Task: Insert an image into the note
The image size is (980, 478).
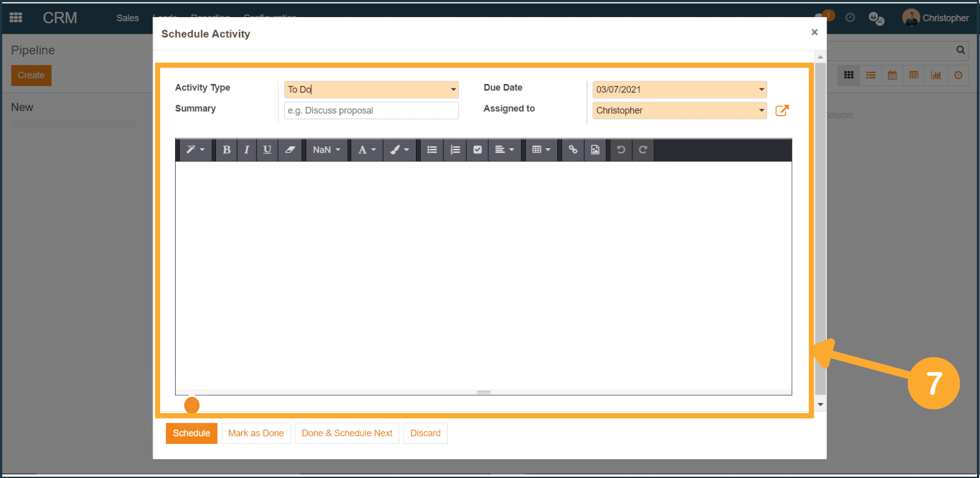Action: coord(595,150)
